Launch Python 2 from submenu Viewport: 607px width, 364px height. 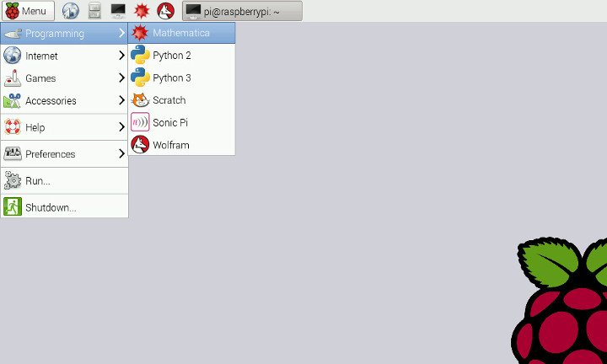point(181,56)
